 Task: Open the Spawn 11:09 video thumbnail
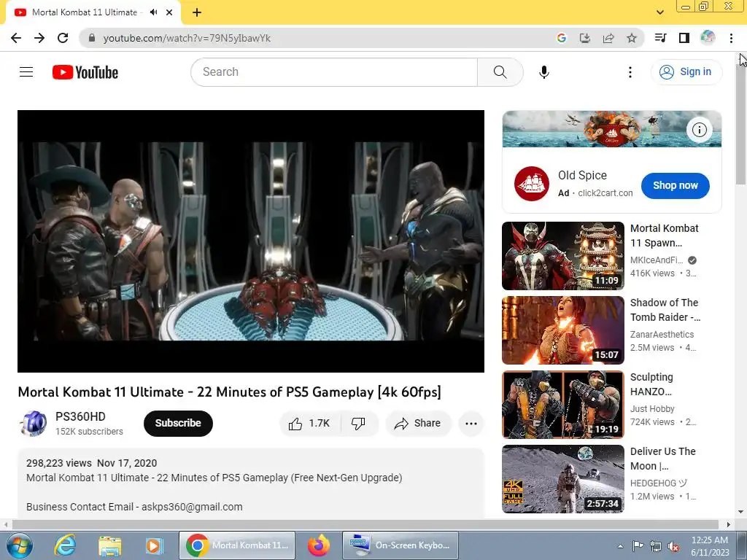coord(562,256)
